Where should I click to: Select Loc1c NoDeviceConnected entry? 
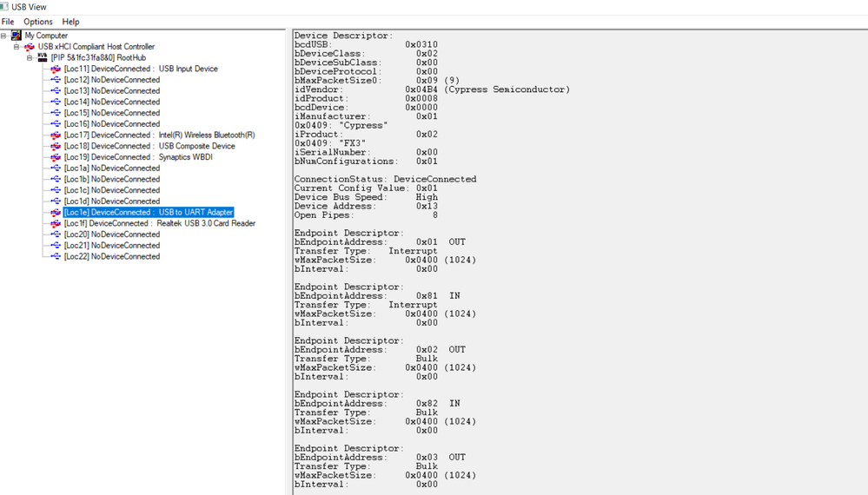click(x=112, y=190)
